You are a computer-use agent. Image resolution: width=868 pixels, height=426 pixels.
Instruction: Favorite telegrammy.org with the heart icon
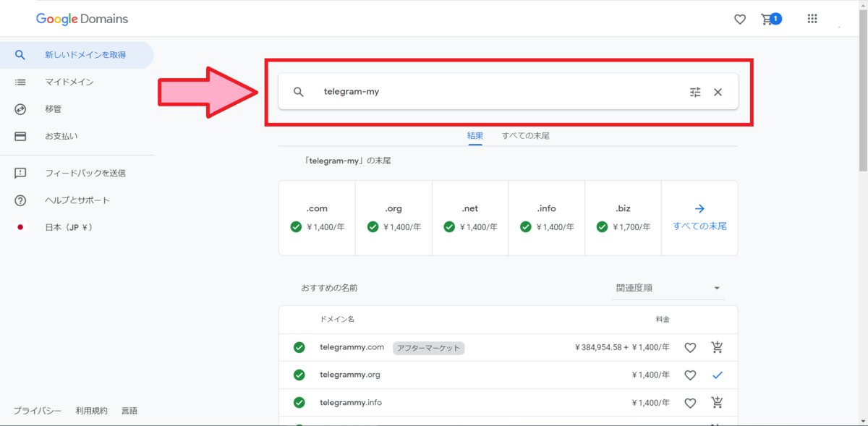[690, 375]
